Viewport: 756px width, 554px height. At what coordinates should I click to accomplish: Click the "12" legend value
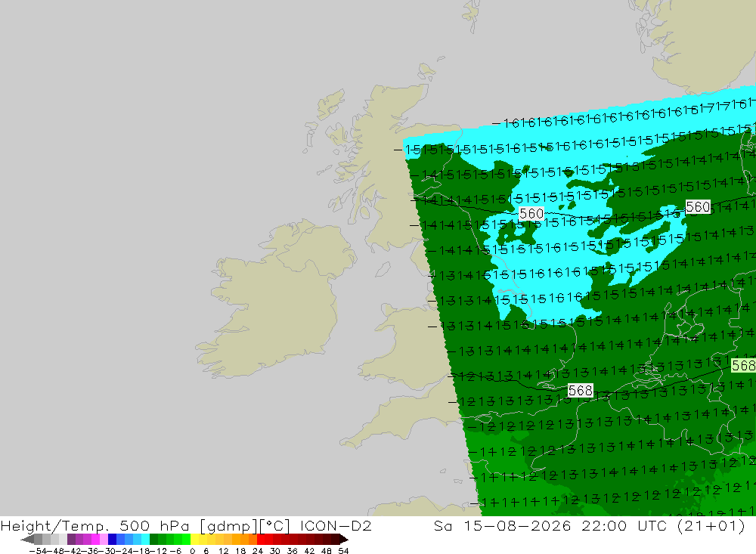point(223,551)
